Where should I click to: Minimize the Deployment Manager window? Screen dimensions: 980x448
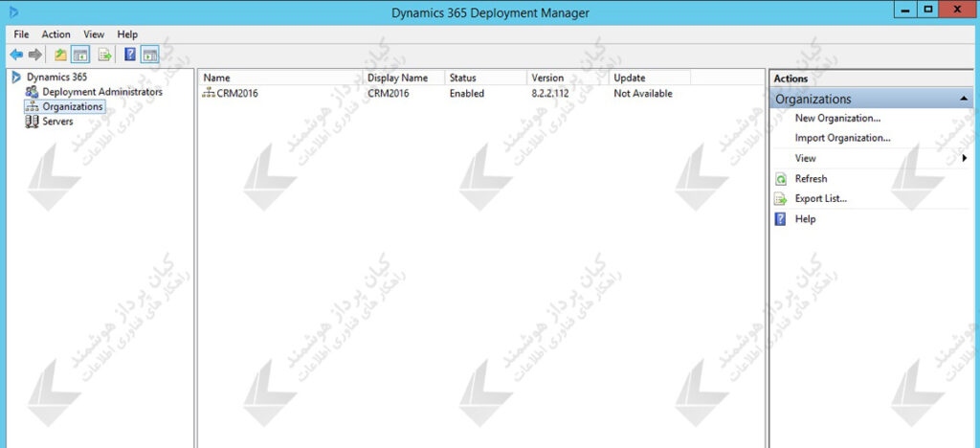905,10
